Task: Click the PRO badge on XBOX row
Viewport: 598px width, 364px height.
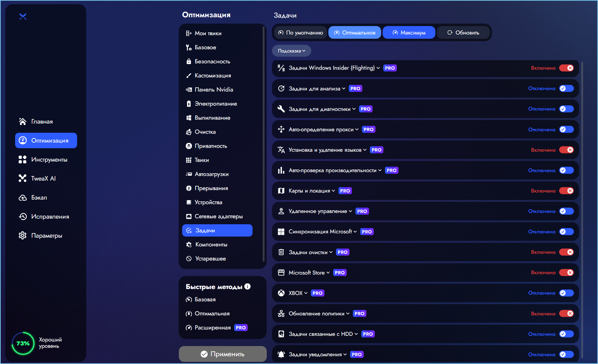Action: (317, 293)
